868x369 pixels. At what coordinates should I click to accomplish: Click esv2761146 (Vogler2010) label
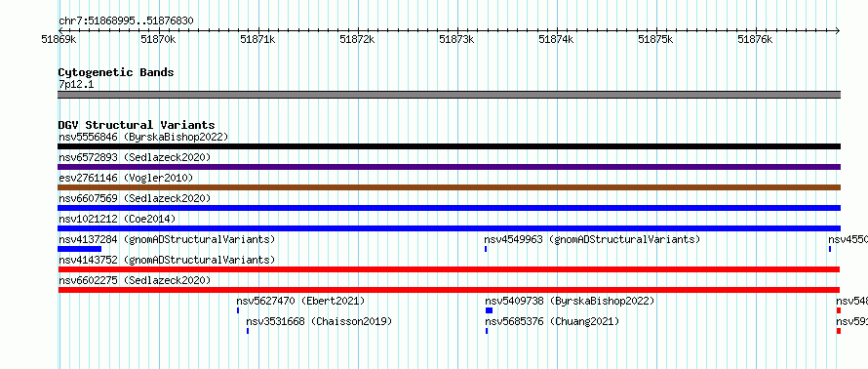tap(126, 178)
